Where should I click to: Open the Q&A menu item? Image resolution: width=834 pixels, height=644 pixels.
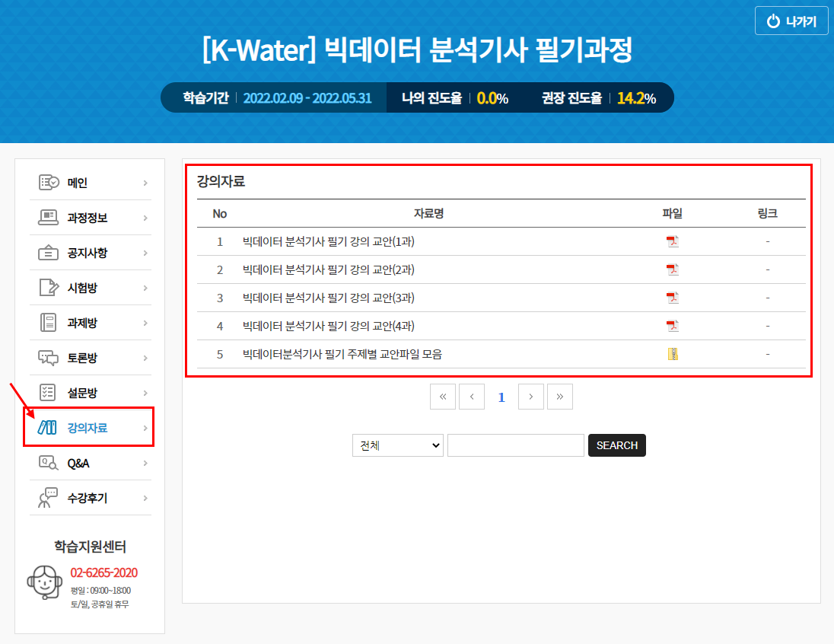point(91,463)
